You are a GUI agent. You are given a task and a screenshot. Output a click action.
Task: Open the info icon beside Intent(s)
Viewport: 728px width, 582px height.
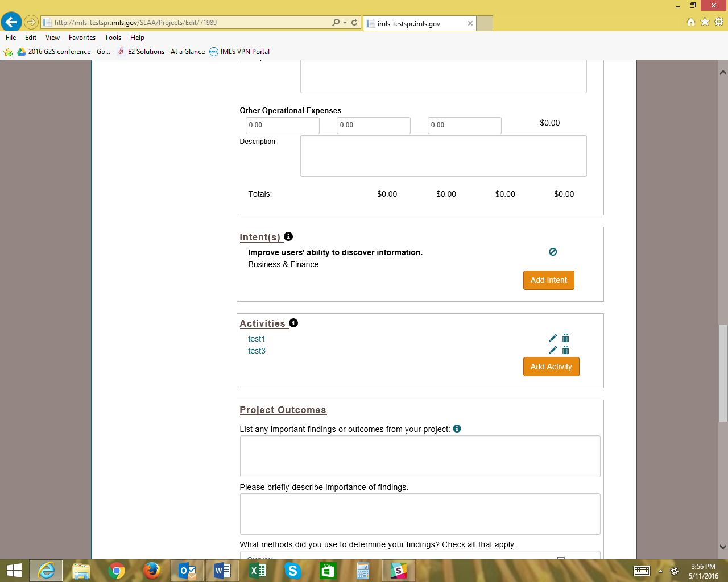pyautogui.click(x=288, y=236)
